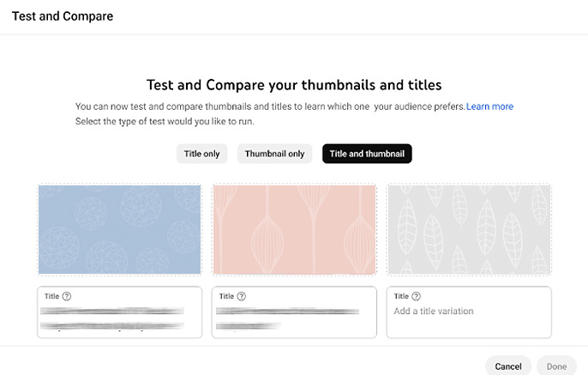Viewport: 588px width, 375px height.
Task: Open the Learn more link
Action: 489,106
